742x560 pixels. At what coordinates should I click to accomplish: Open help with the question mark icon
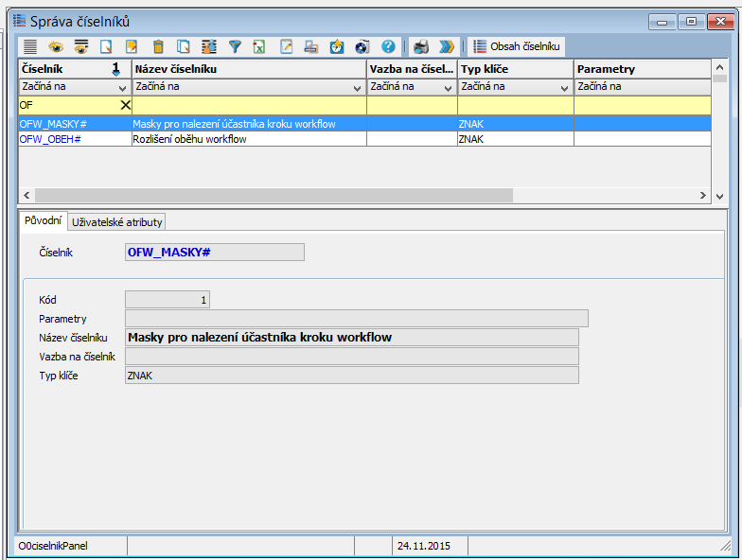[388, 46]
